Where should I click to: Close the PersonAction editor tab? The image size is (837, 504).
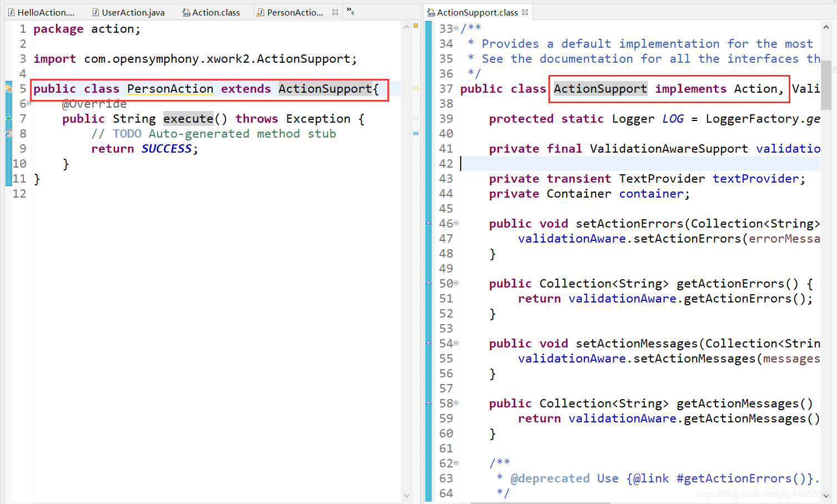(335, 12)
